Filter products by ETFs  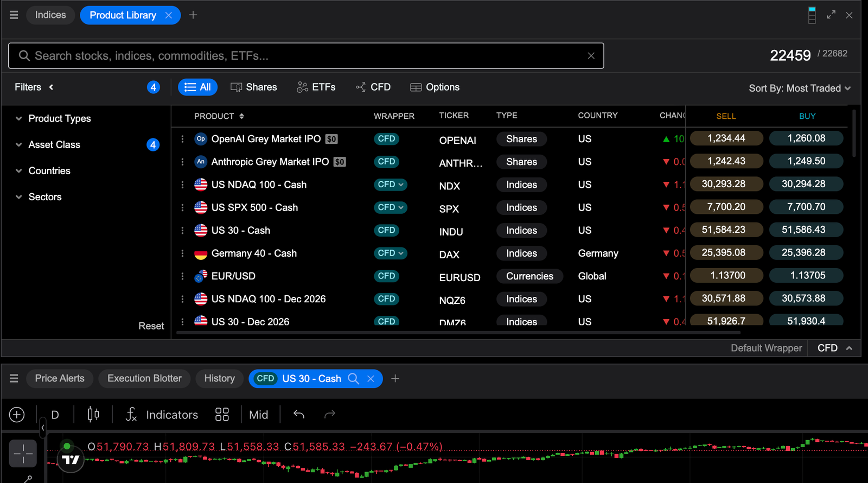(x=316, y=87)
